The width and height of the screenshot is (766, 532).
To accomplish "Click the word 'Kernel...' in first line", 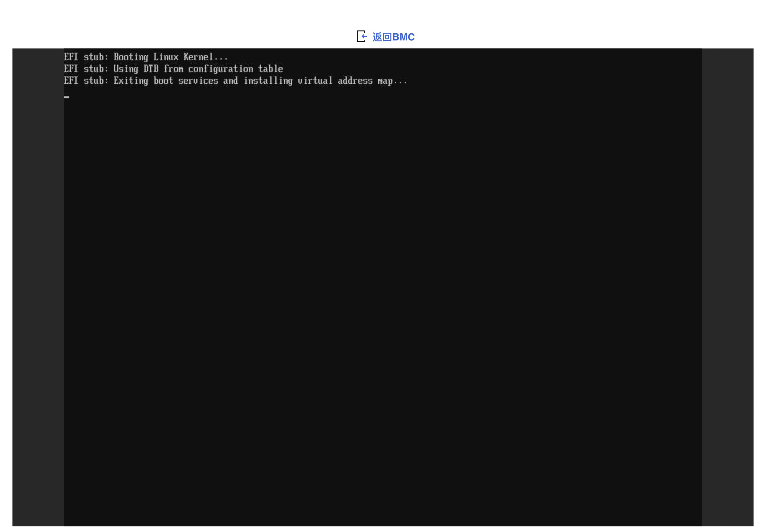I will 206,57.
